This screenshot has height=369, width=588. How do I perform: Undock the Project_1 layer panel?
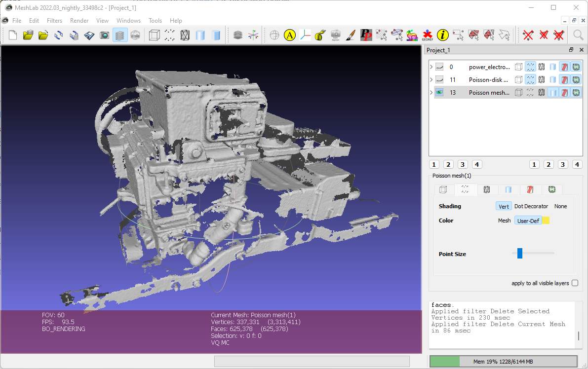571,50
